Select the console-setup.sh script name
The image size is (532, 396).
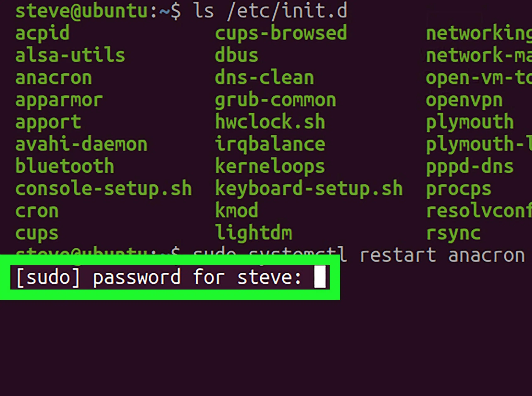click(103, 189)
